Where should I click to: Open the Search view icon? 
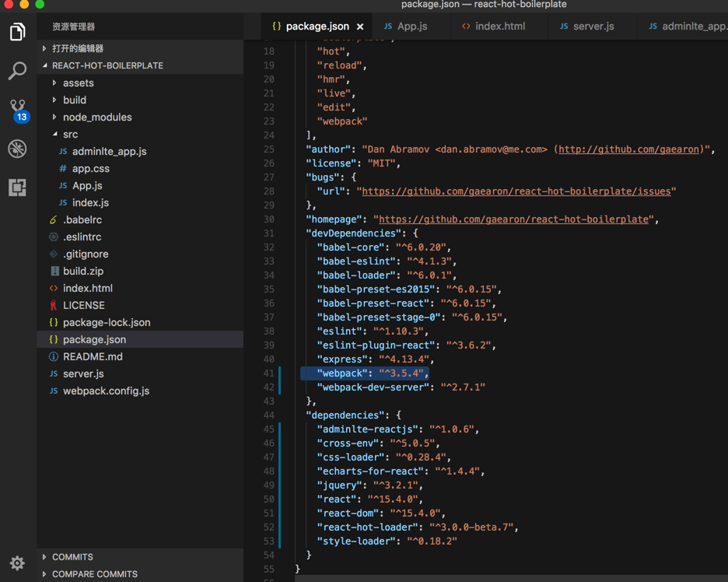[17, 71]
